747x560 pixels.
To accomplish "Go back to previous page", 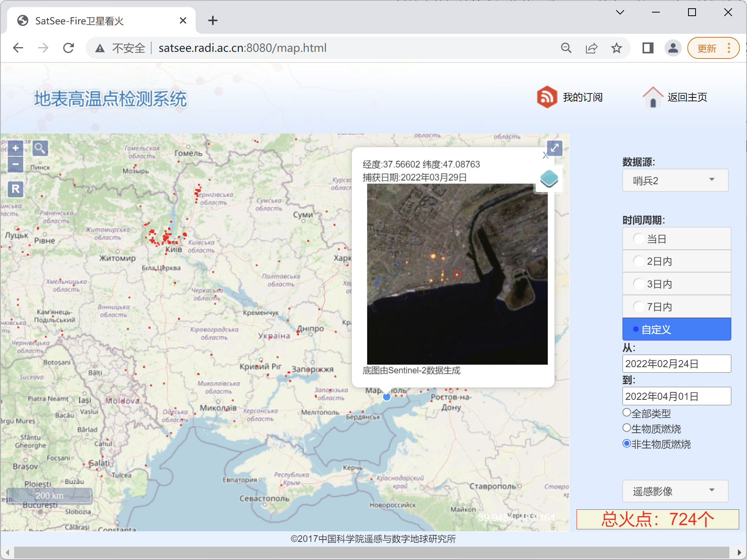I will click(18, 48).
